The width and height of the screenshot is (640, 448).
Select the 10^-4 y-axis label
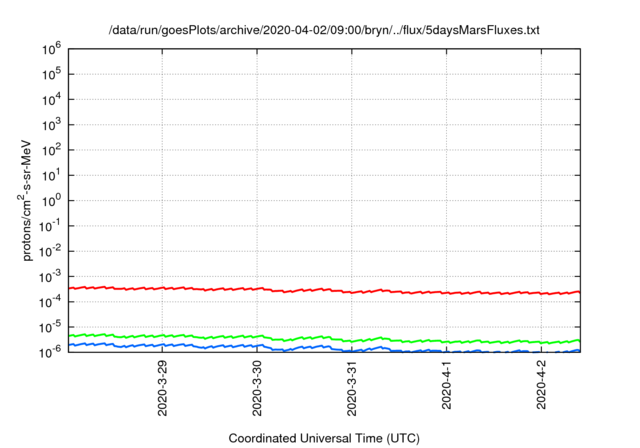pos(50,302)
